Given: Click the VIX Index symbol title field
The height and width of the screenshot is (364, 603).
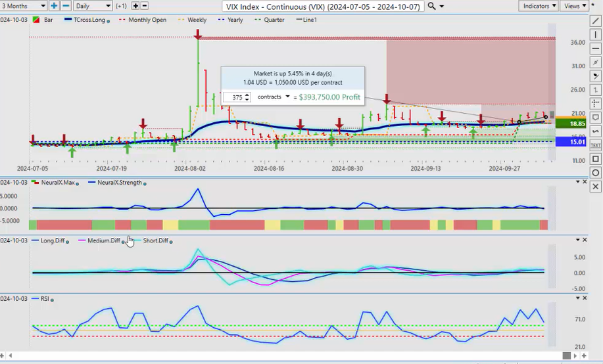Looking at the screenshot, I should coord(323,6).
